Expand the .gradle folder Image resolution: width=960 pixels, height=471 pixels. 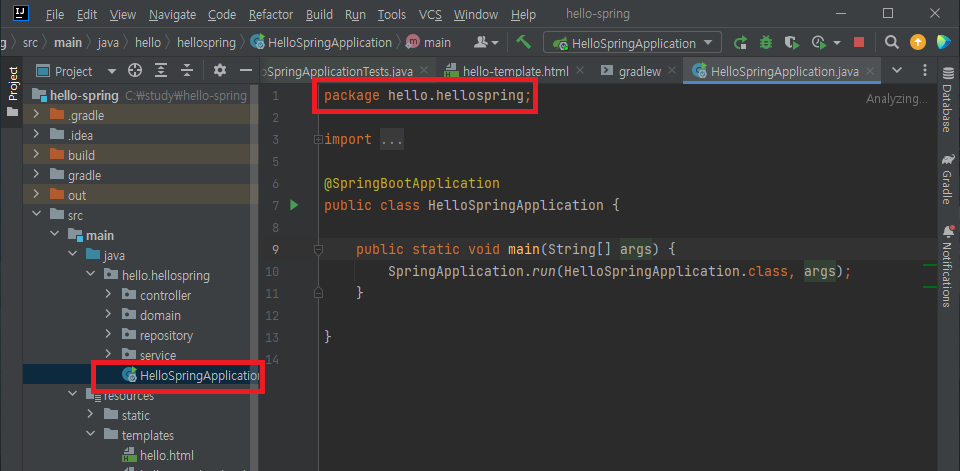click(36, 115)
